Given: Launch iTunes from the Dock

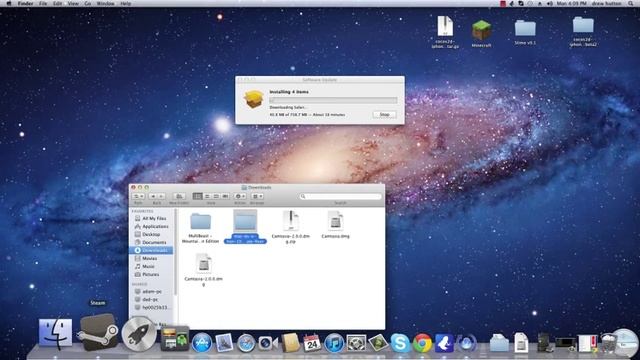Looking at the screenshot, I should [334, 343].
